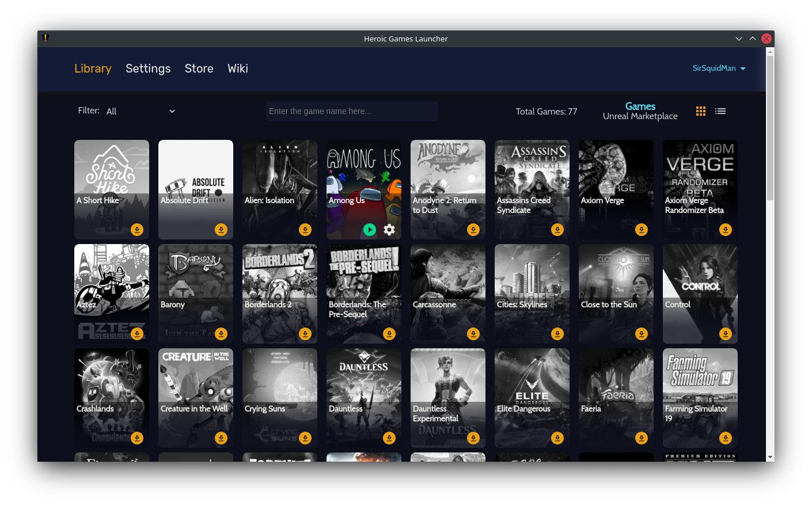Switch to grid view layout
The image size is (812, 506).
[x=701, y=111]
